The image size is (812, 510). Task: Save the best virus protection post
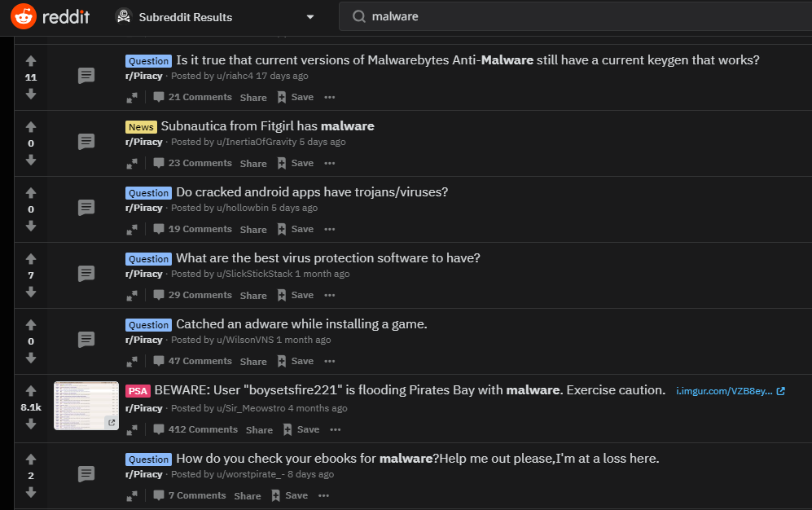[x=296, y=295]
